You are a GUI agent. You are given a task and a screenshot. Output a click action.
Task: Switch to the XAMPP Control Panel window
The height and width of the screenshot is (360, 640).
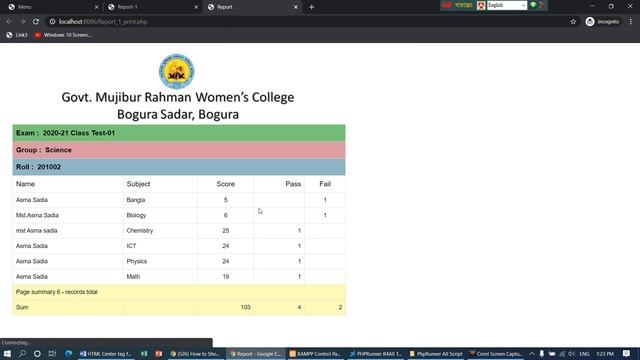315,353
